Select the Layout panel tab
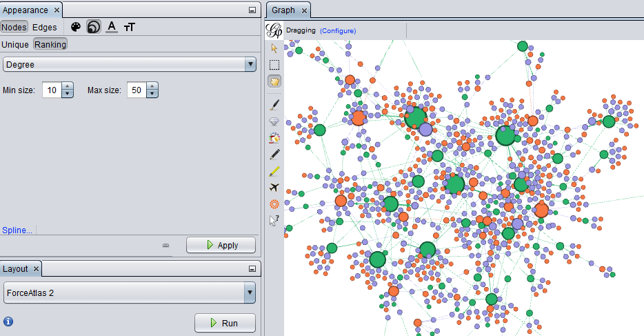644x336 pixels. click(15, 268)
